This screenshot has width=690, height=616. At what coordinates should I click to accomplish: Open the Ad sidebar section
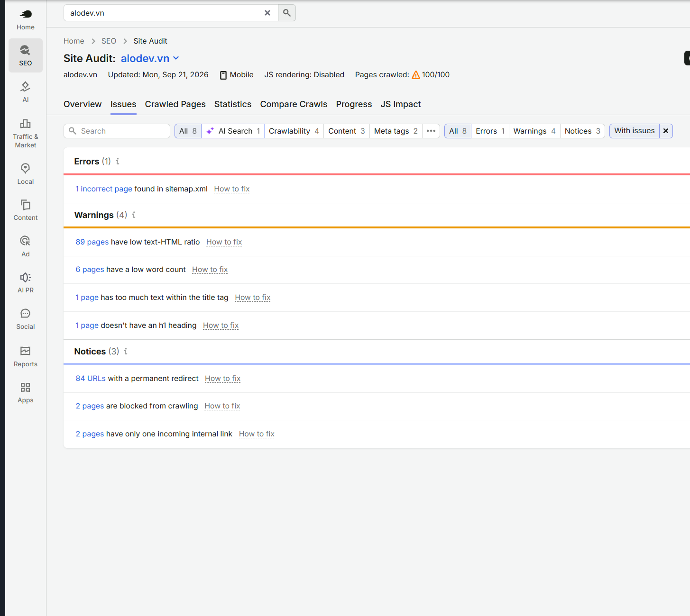(x=26, y=246)
